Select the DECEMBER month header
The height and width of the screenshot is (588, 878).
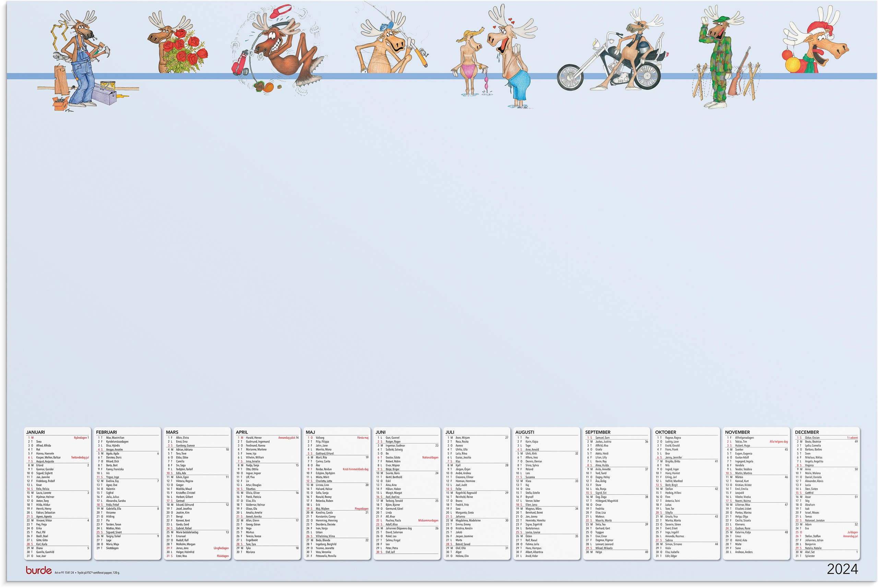[x=807, y=432]
